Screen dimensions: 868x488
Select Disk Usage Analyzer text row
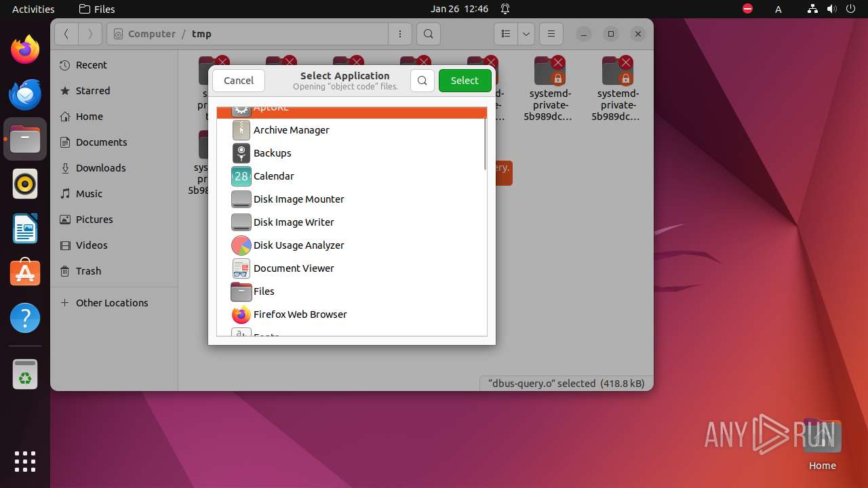(x=299, y=245)
